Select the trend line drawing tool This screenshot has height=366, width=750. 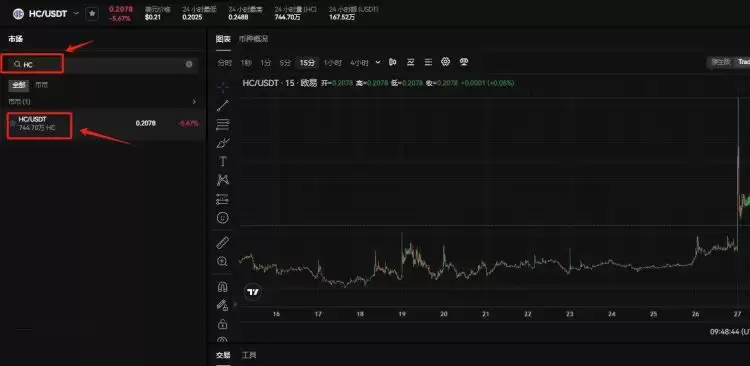click(223, 106)
